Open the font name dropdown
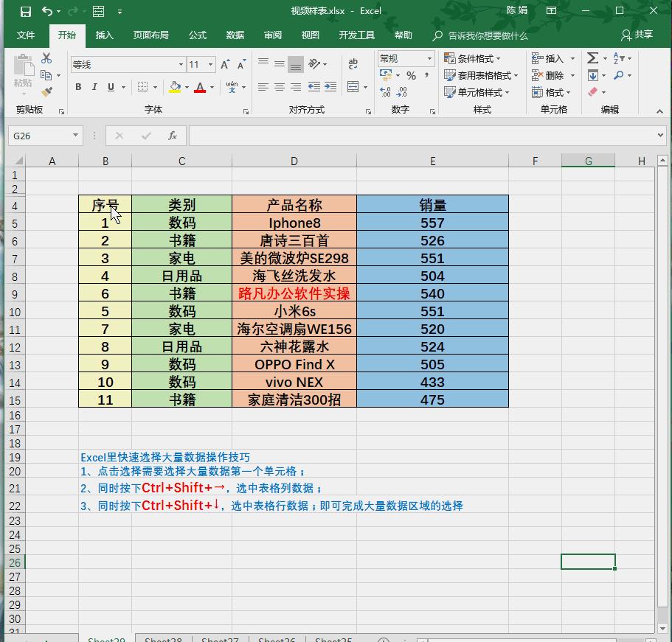 click(181, 64)
